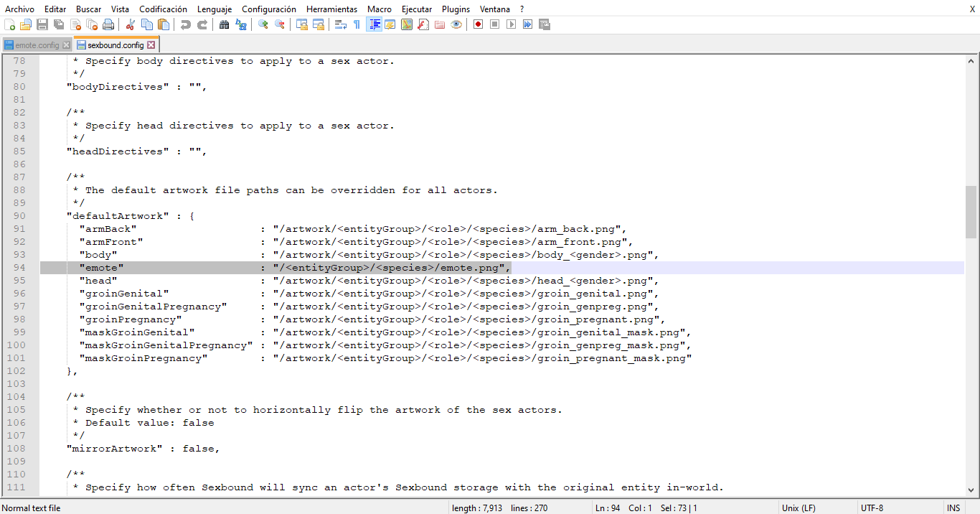
Task: Open the Editar menu
Action: (x=55, y=9)
